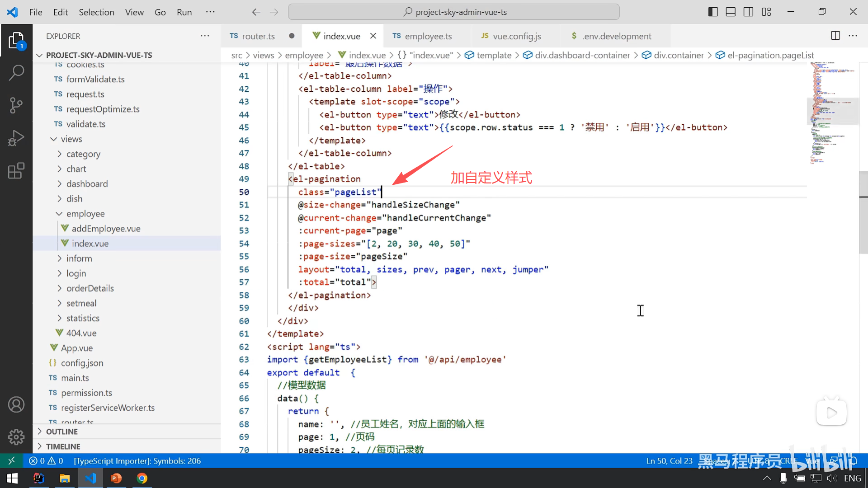Open the Extensions view
The height and width of the screenshot is (488, 868).
coord(16,171)
